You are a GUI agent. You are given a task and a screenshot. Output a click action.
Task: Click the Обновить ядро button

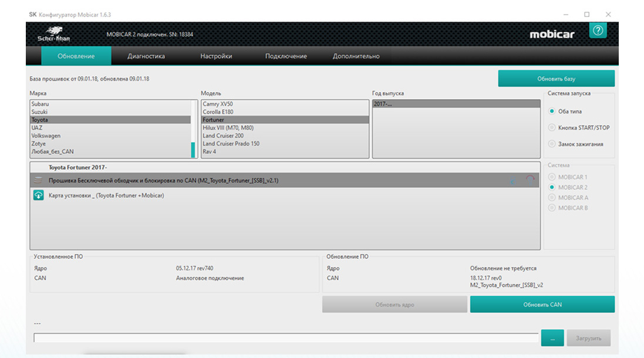point(395,305)
